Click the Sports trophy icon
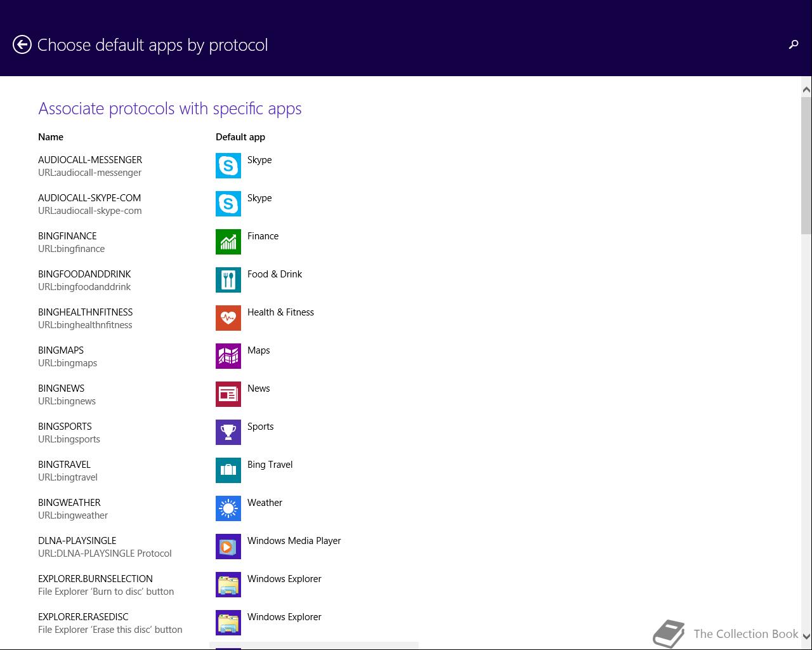Viewport: 812px width, 650px height. click(228, 432)
